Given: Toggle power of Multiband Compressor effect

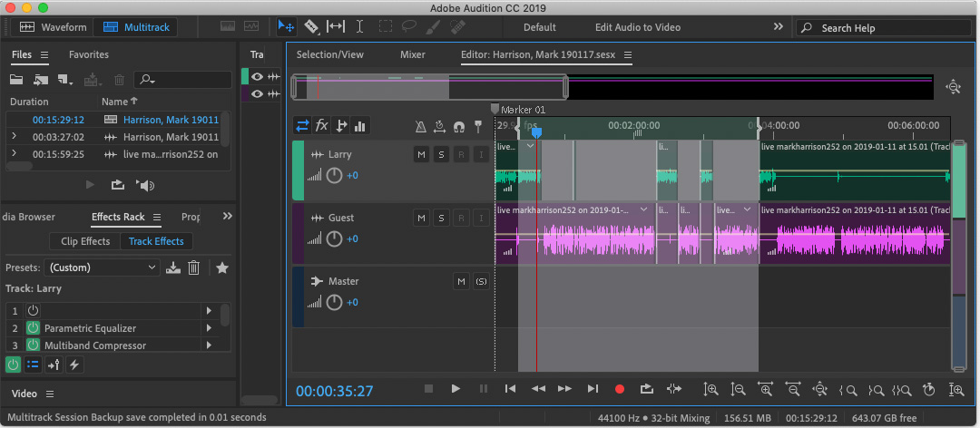Looking at the screenshot, I should (33, 345).
